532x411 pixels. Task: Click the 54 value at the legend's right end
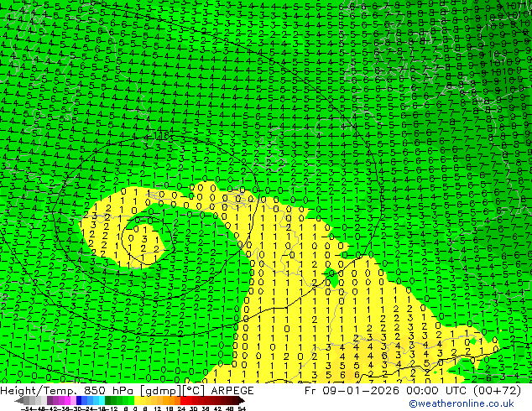242,408
